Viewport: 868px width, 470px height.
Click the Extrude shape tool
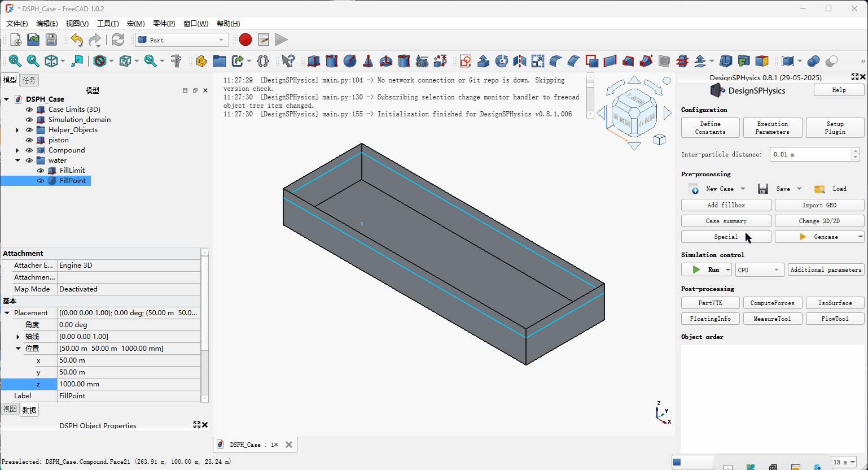[x=484, y=61]
